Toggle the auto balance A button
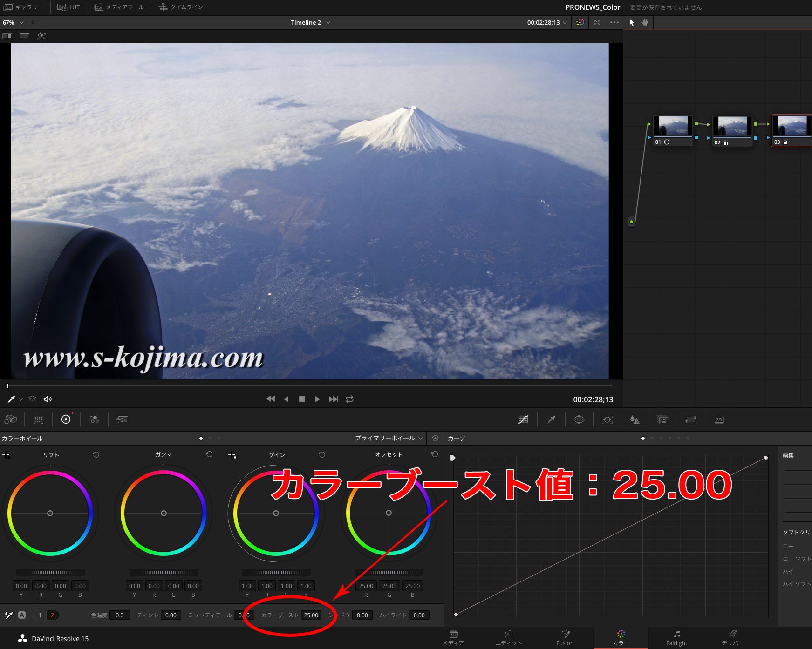Image resolution: width=812 pixels, height=649 pixels. tap(22, 615)
